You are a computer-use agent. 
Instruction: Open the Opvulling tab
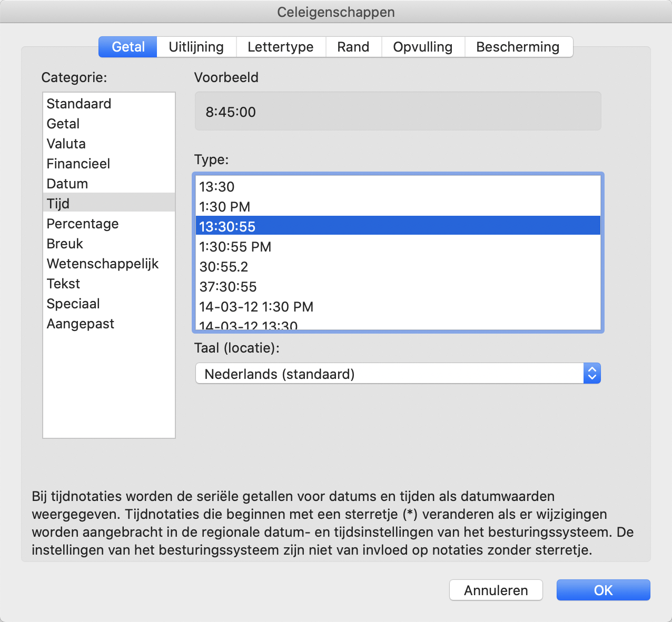(x=423, y=47)
